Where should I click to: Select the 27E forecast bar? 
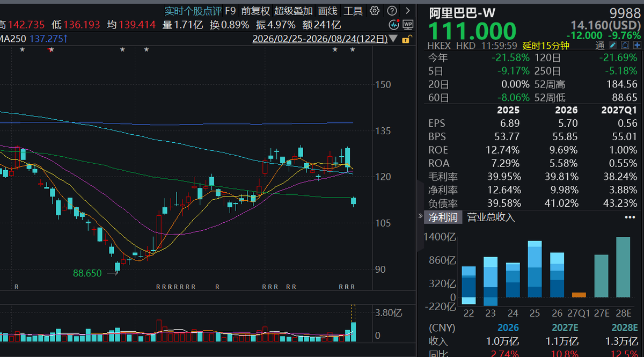tap(601, 276)
